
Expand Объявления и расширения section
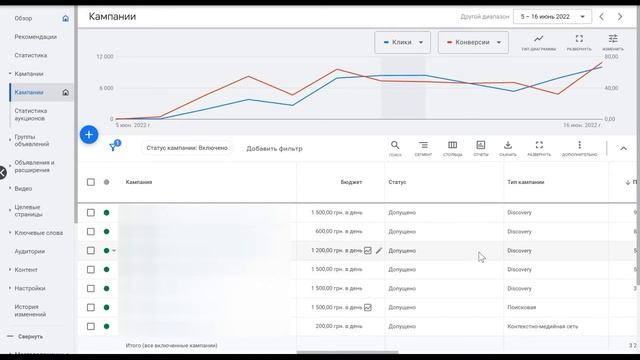click(10, 166)
